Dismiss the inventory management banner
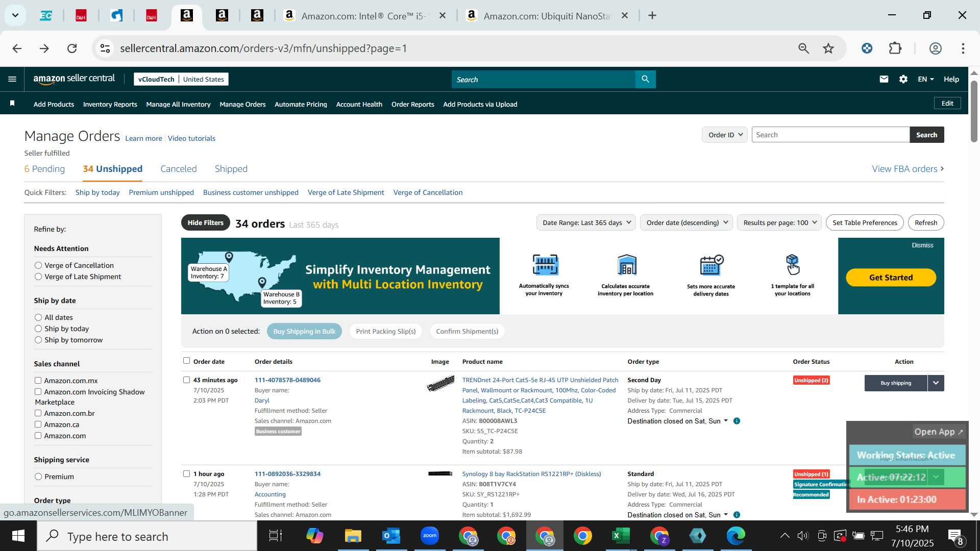The width and height of the screenshot is (980, 551). [922, 245]
